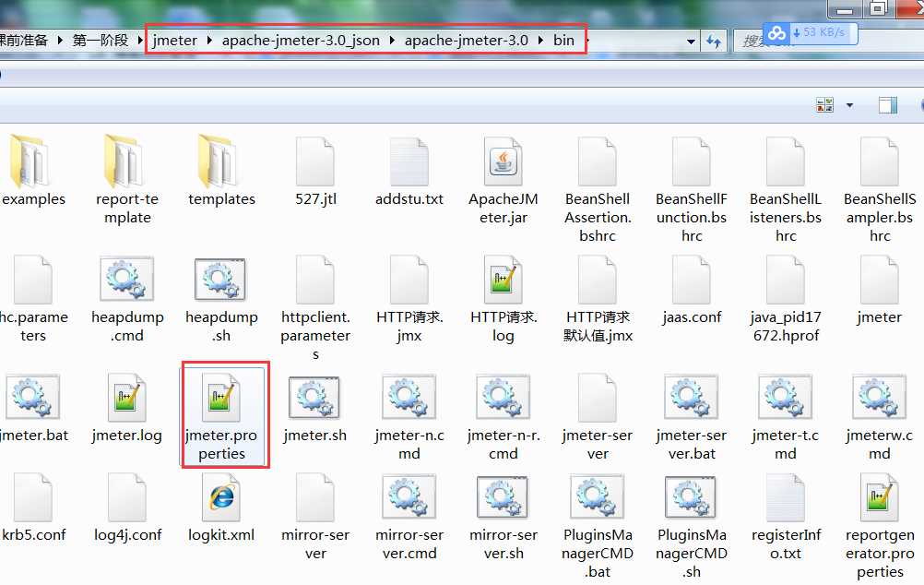
Task: Click the jmeter file label without extension
Action: click(879, 317)
